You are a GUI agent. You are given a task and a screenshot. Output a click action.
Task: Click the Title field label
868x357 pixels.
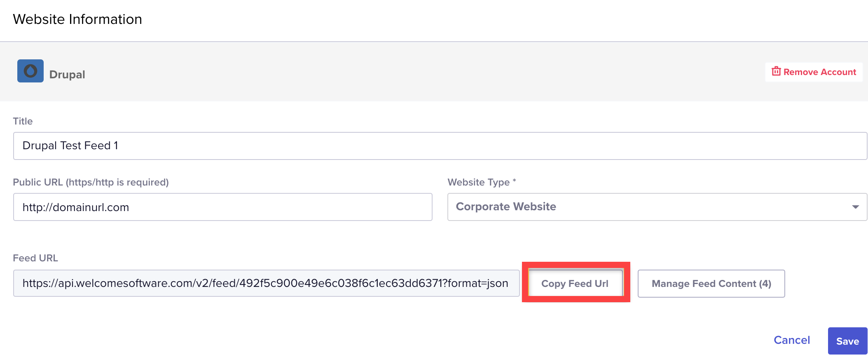23,121
